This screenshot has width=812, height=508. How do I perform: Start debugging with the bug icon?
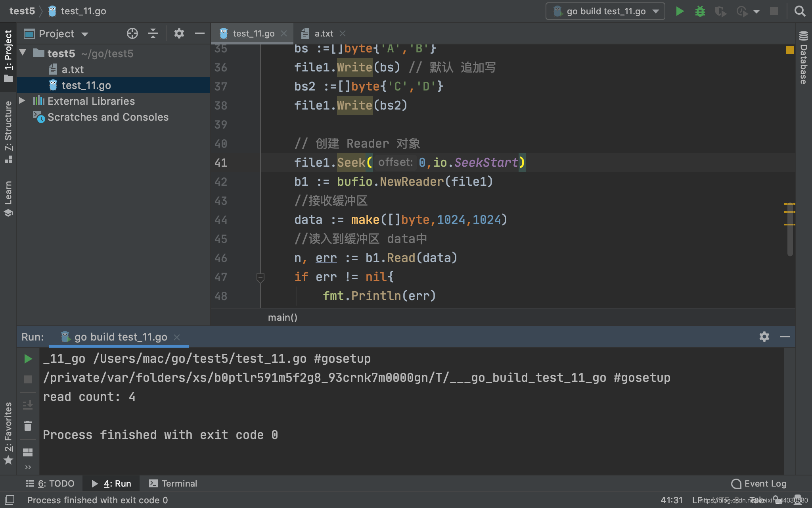point(700,11)
